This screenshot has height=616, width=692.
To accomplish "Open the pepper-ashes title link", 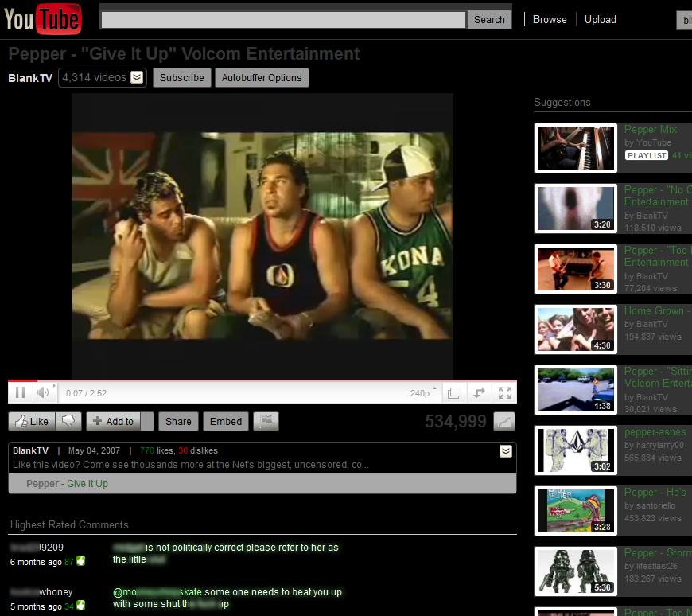I will coord(655,432).
